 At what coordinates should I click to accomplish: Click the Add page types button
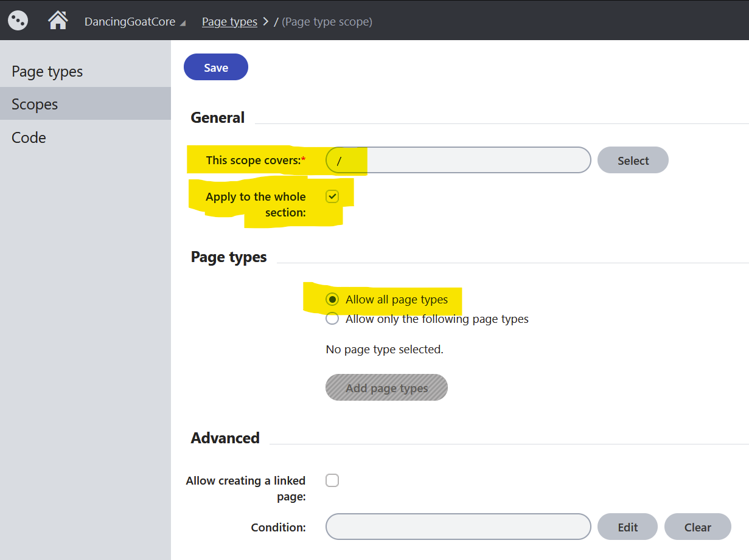[x=386, y=387]
